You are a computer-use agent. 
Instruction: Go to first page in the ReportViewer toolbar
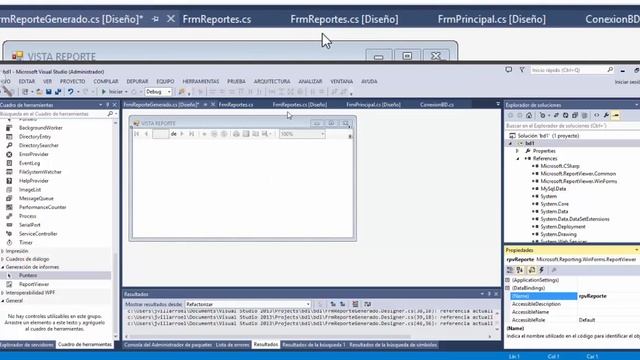point(137,134)
